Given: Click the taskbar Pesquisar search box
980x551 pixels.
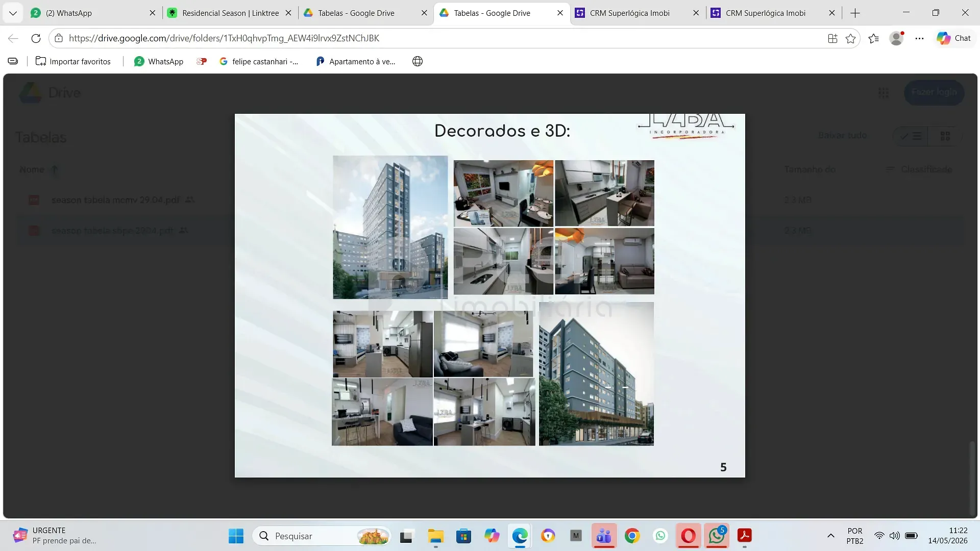Looking at the screenshot, I should [322, 536].
